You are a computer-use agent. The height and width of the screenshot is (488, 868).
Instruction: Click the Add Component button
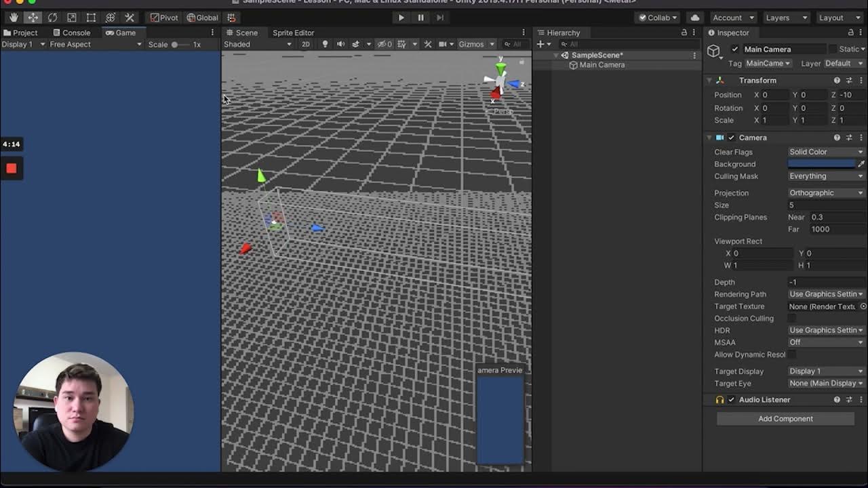[x=785, y=419]
